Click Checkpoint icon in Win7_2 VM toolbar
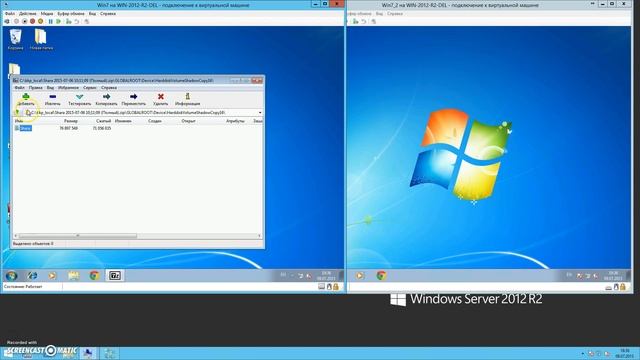This screenshot has width=640, height=360. [x=356, y=21]
